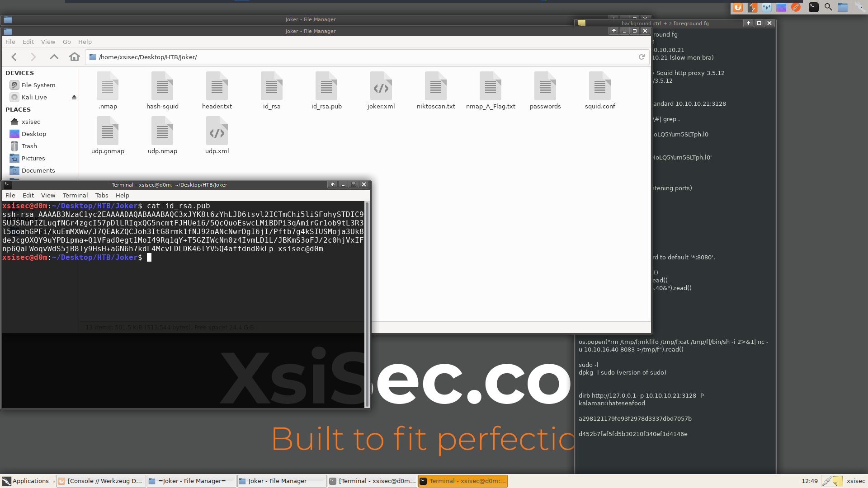Select the id_rsa private key file

click(x=272, y=90)
